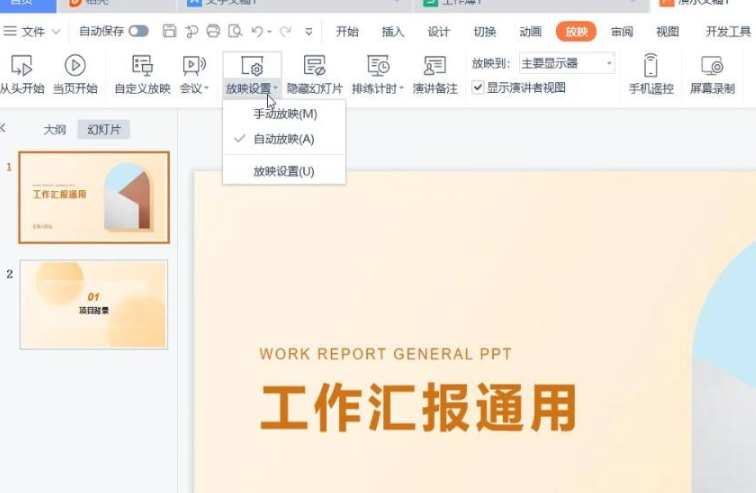This screenshot has width=756, height=493.
Task: Click 隐藏幻灯片 hide slide icon
Action: click(x=314, y=66)
